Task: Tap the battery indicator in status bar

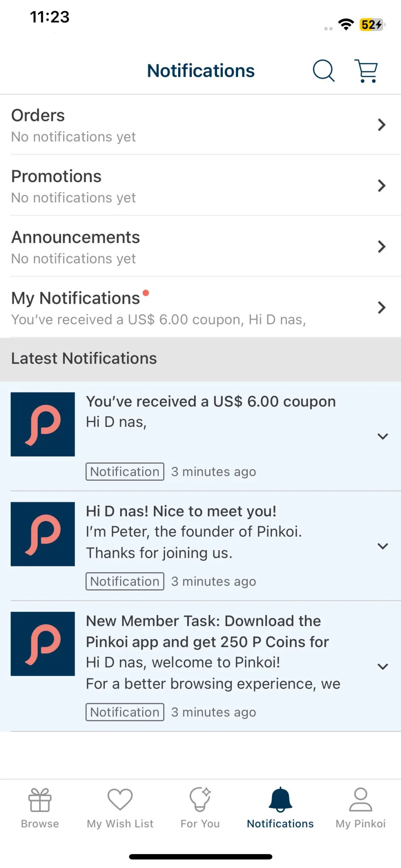Action: 372,25
